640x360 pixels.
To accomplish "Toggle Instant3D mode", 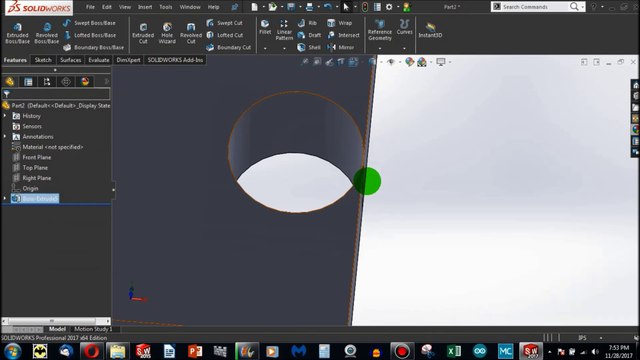I will point(430,30).
